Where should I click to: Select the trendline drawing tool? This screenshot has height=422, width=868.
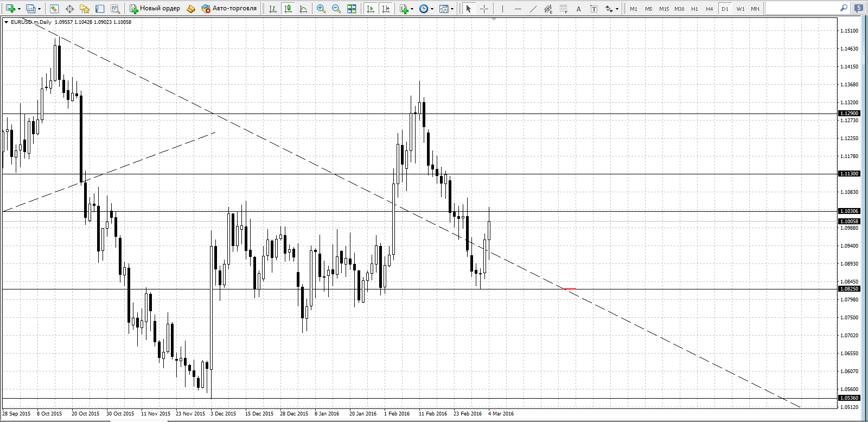(x=533, y=9)
